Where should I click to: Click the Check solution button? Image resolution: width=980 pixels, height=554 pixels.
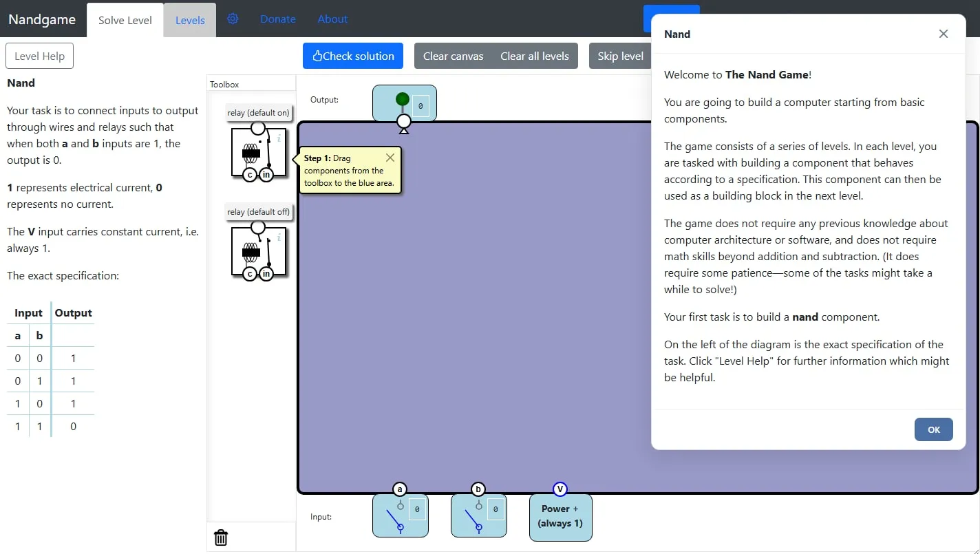tap(353, 56)
